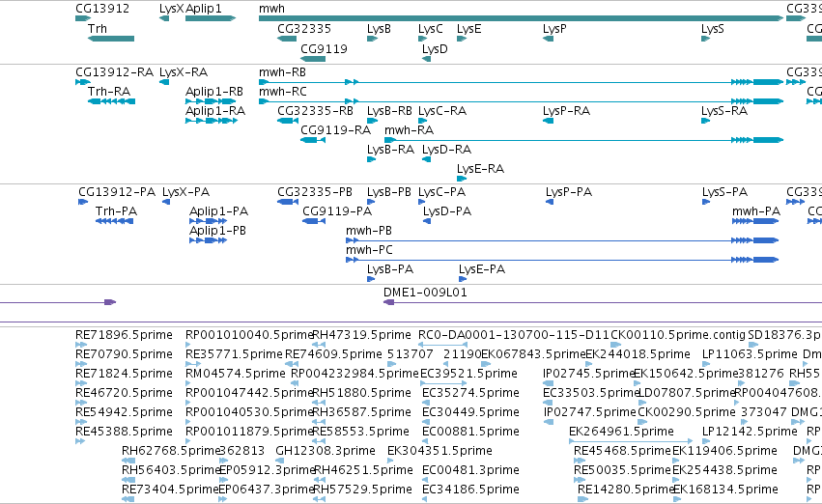822x504 pixels.
Task: Click the LysD-RA transcript label
Action: point(446,150)
